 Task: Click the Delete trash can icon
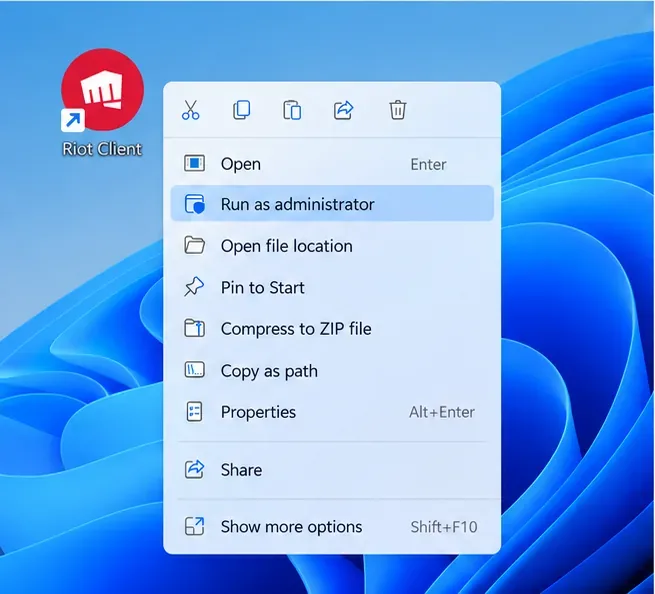click(x=397, y=110)
